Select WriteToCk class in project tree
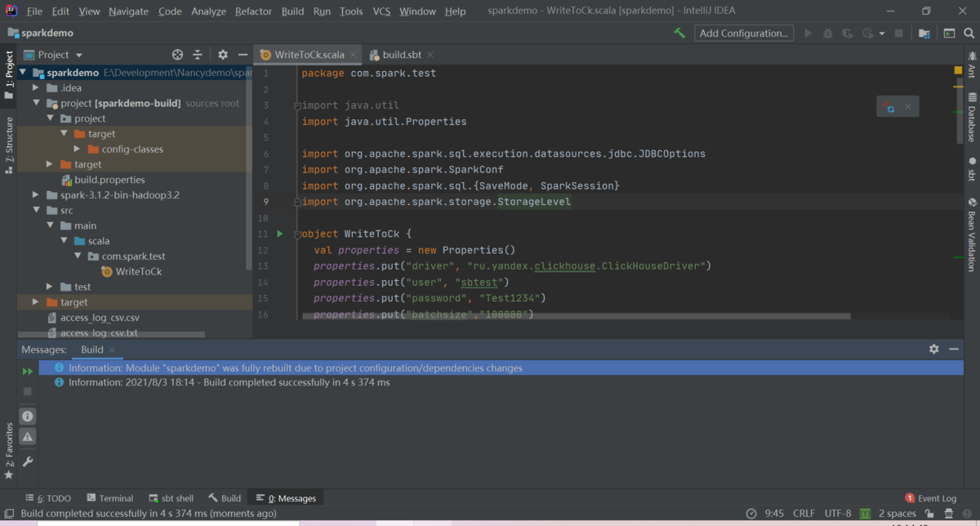 click(x=138, y=271)
